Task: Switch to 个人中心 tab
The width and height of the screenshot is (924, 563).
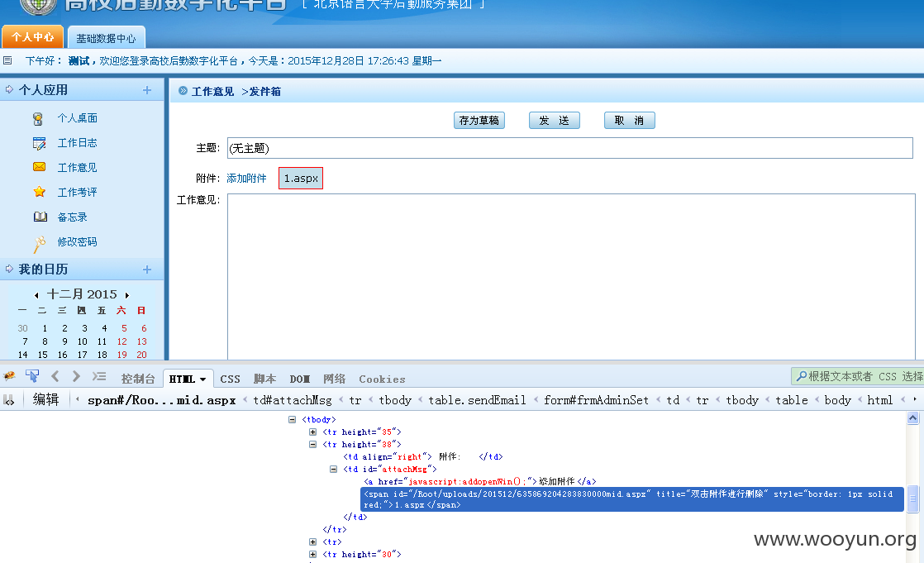Action: click(x=32, y=36)
